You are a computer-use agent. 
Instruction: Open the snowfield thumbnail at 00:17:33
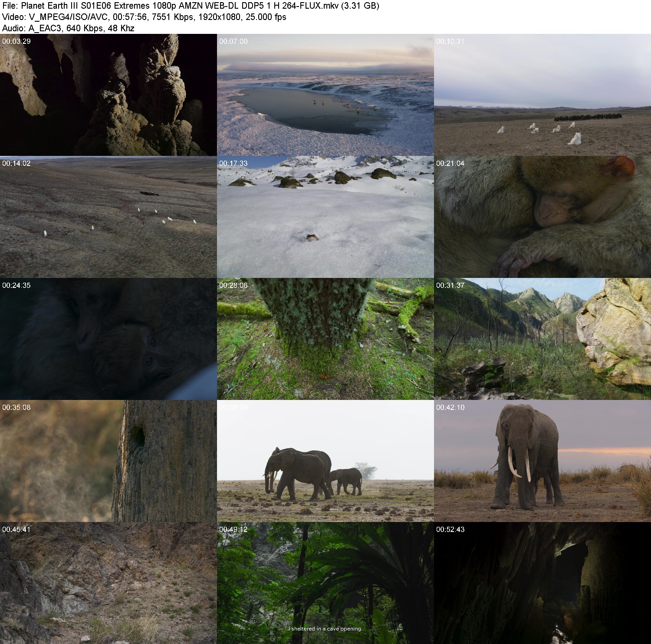coord(325,217)
